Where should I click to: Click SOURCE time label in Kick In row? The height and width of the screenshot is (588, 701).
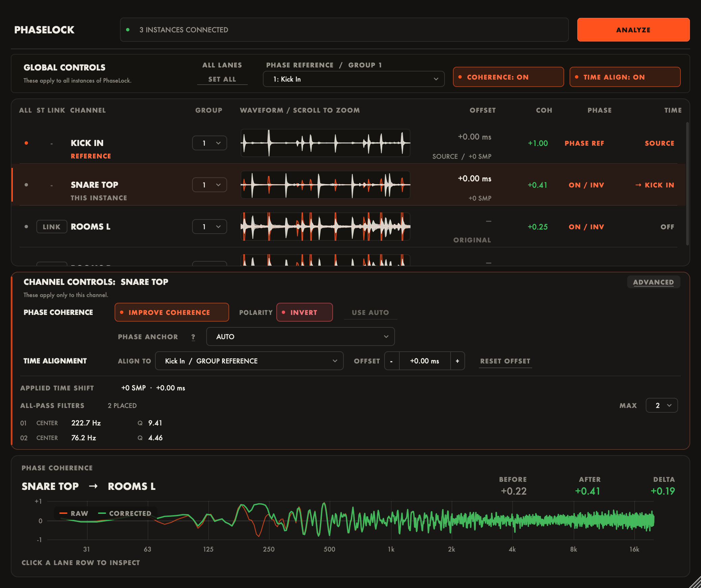tap(660, 143)
